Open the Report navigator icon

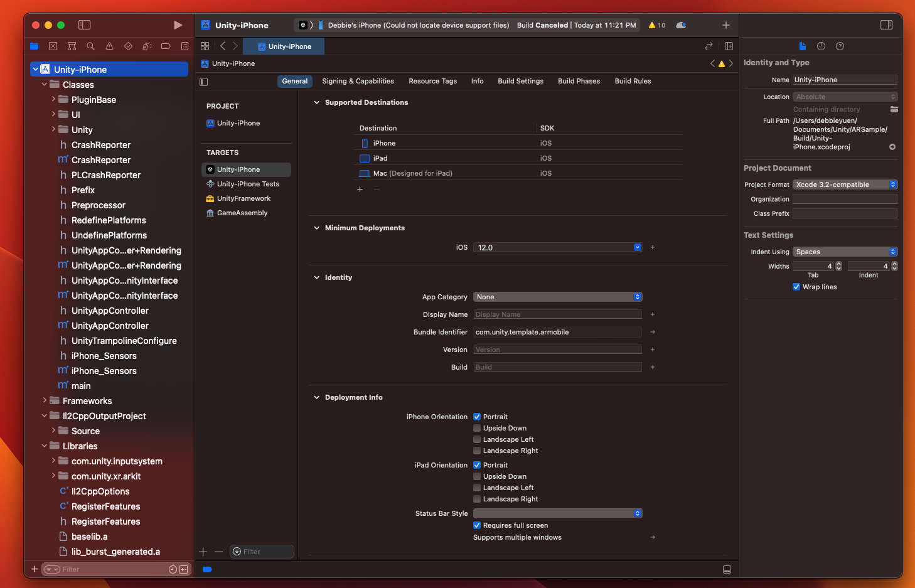[185, 46]
